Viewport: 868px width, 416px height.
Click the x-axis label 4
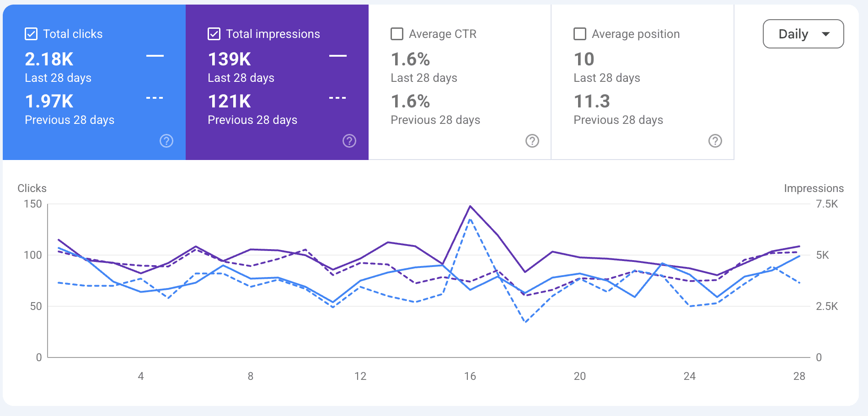pos(141,376)
